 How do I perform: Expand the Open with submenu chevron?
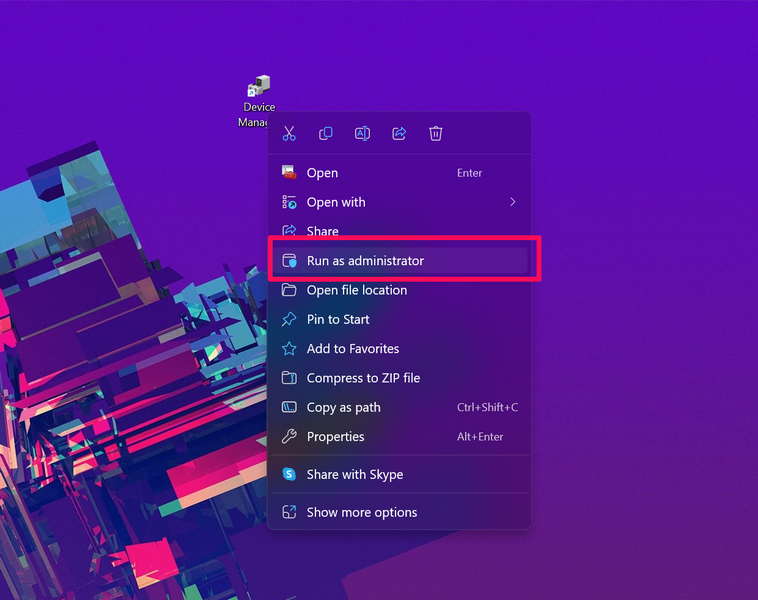click(512, 202)
